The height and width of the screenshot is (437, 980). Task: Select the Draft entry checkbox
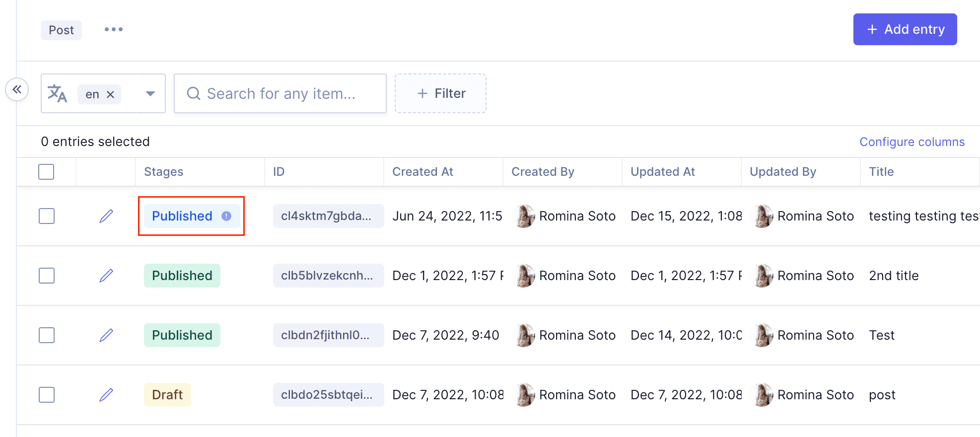47,395
